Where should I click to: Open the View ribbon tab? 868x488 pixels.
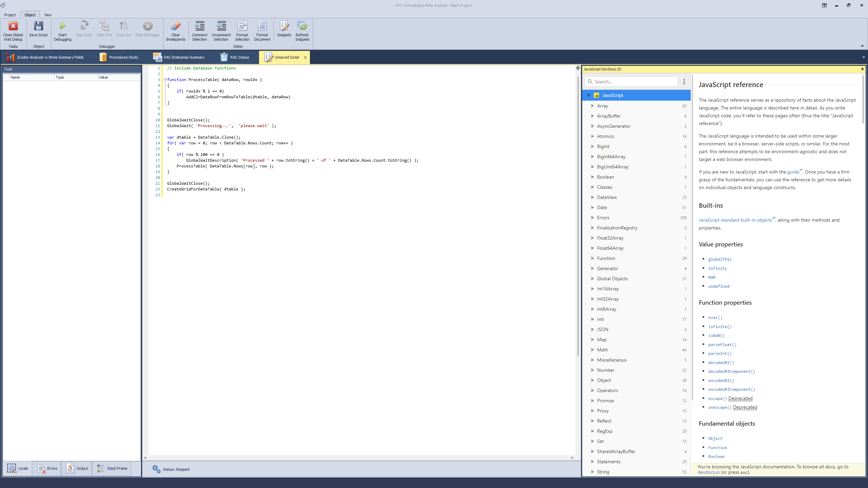(x=48, y=15)
